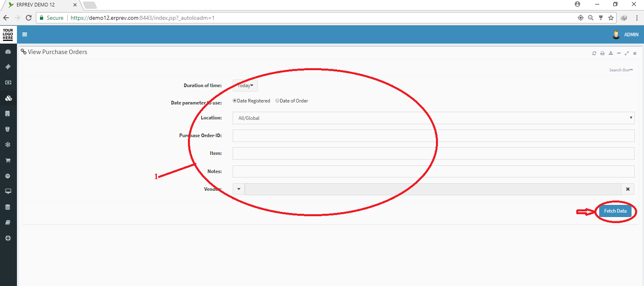The height and width of the screenshot is (286, 644).
Task: Print the View Purchase Orders panel
Action: (602, 53)
